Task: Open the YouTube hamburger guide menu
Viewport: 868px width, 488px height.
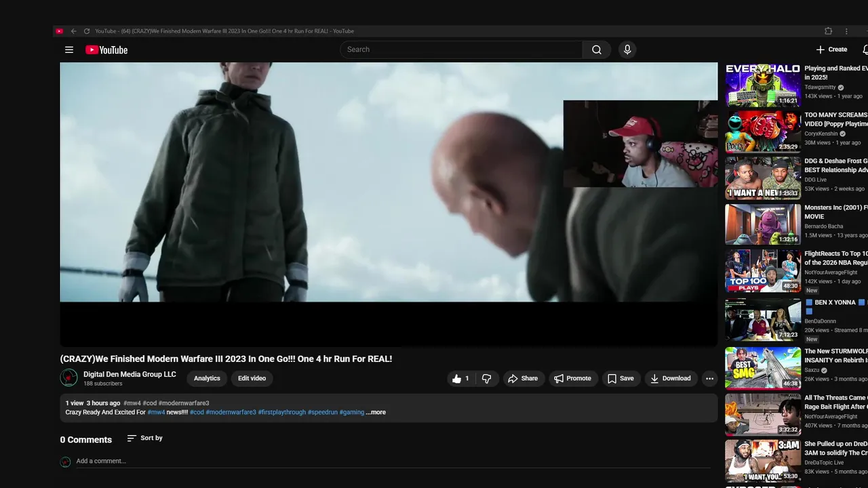Action: click(68, 49)
